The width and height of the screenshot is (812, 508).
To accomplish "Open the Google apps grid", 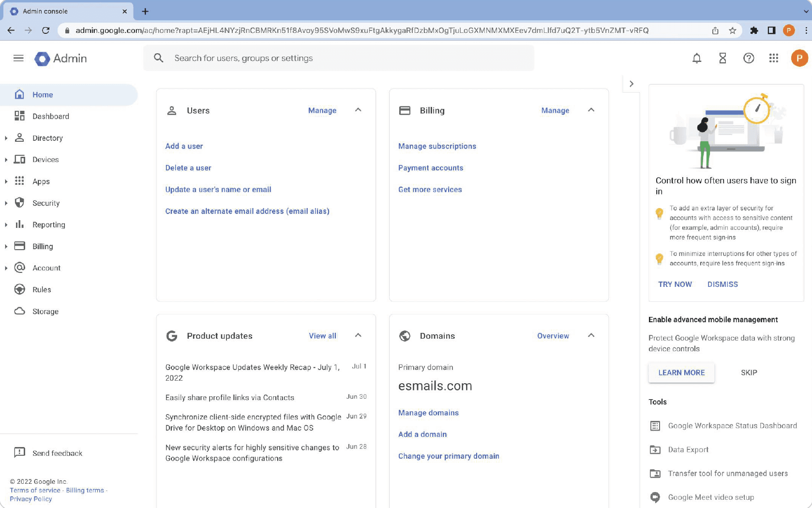I will click(773, 59).
